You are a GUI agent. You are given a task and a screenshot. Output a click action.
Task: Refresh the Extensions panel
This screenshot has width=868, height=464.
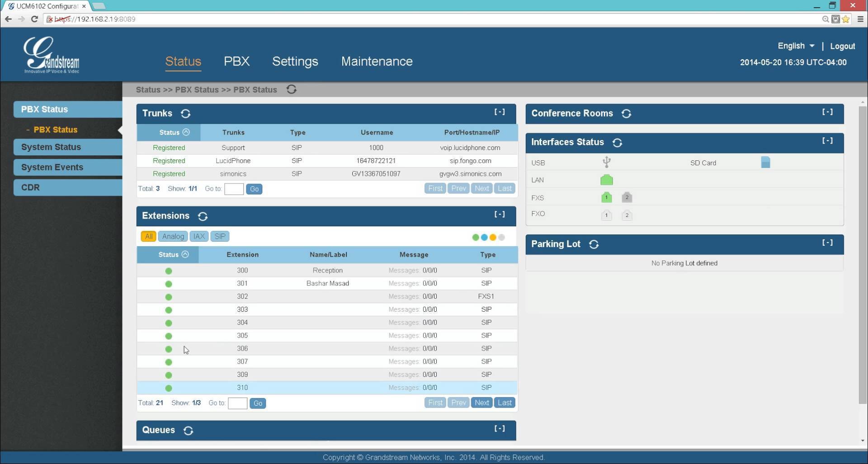[203, 216]
